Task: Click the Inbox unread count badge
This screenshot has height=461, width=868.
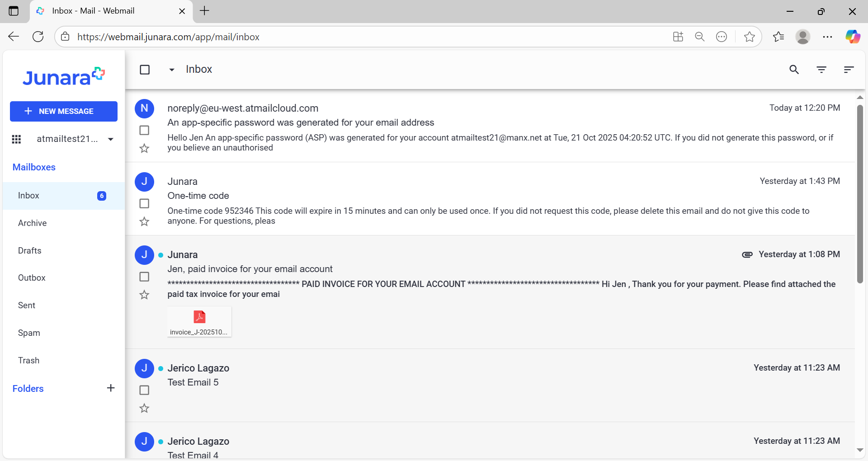Action: (x=102, y=196)
